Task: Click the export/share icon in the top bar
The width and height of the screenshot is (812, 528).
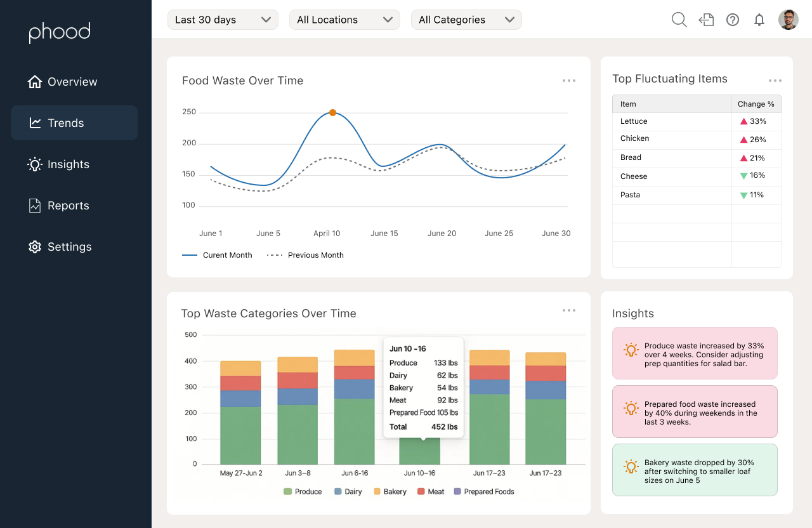Action: 706,20
